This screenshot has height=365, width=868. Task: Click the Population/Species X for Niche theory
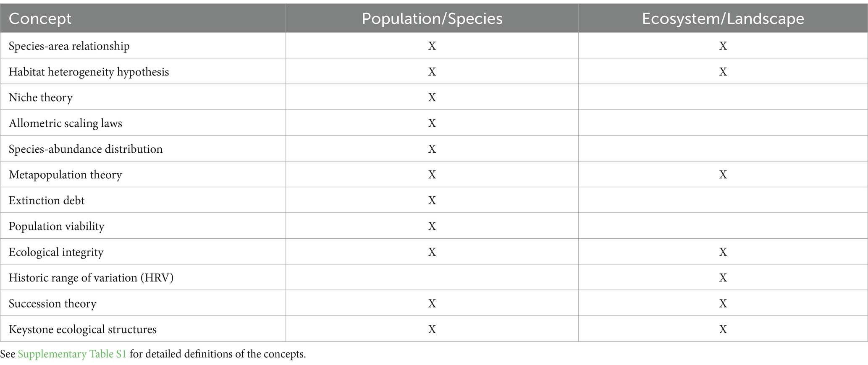(432, 97)
